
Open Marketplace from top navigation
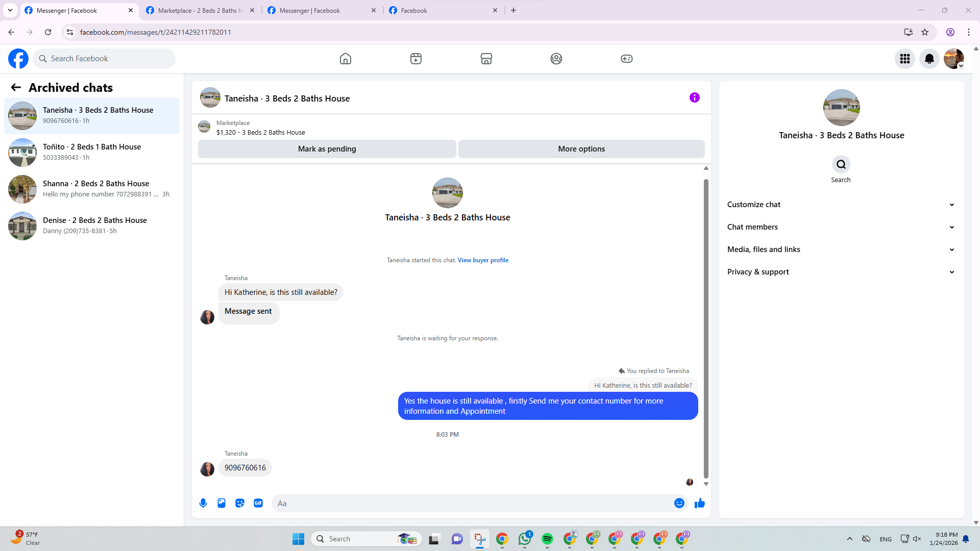(486, 59)
